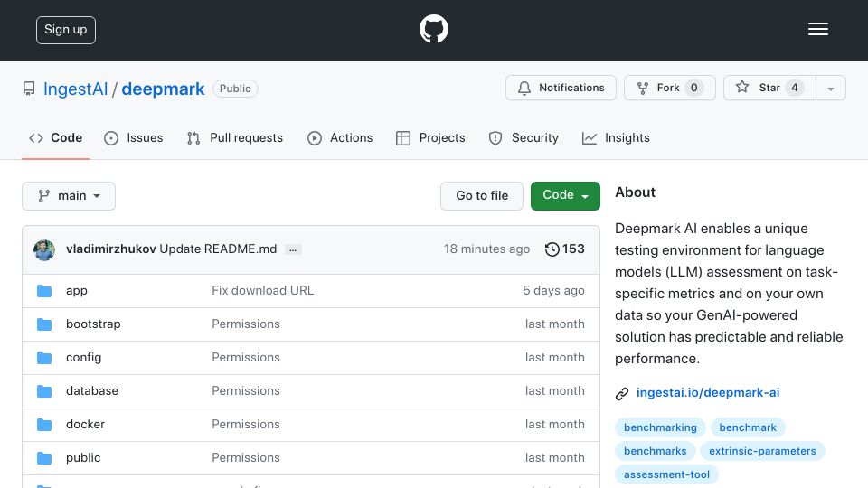Open the 'Update README.md' commit message

pyautogui.click(x=218, y=249)
